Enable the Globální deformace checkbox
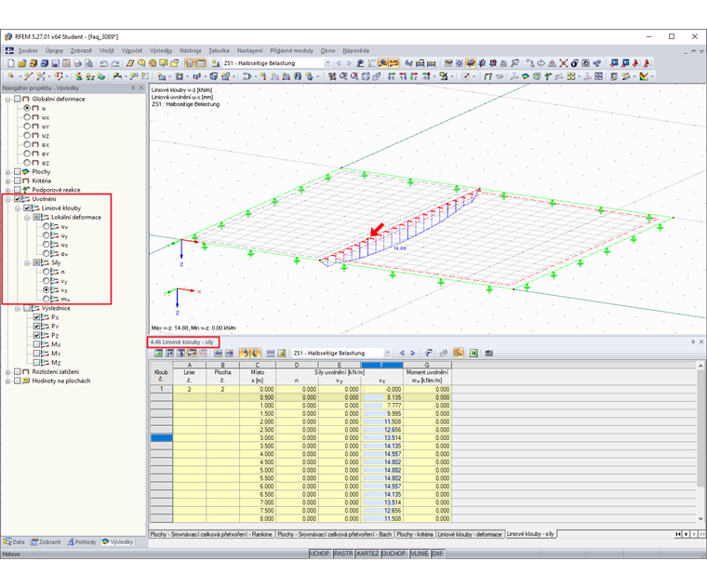 pyautogui.click(x=18, y=99)
